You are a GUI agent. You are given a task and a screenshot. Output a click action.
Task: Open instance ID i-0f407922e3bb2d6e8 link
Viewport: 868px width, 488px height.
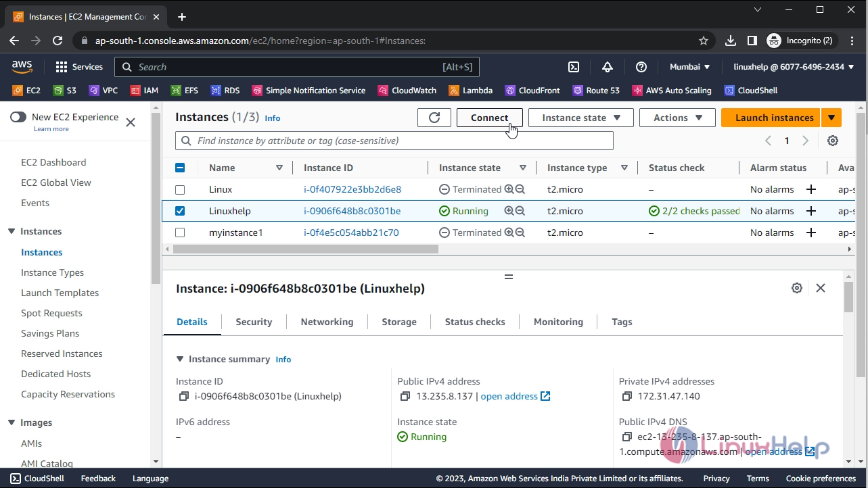[x=352, y=189]
